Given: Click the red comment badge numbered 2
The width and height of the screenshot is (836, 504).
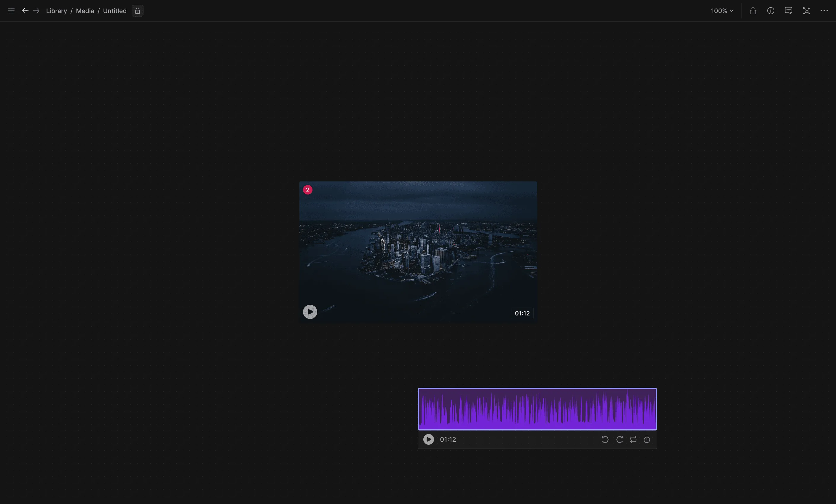Looking at the screenshot, I should pos(307,190).
